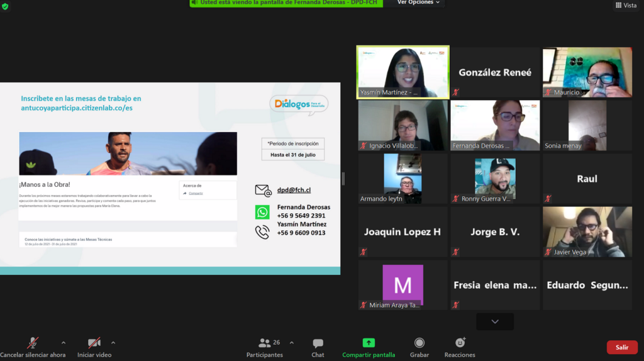Expand the video options arrow beside camera
This screenshot has width=644, height=361.
[113, 343]
